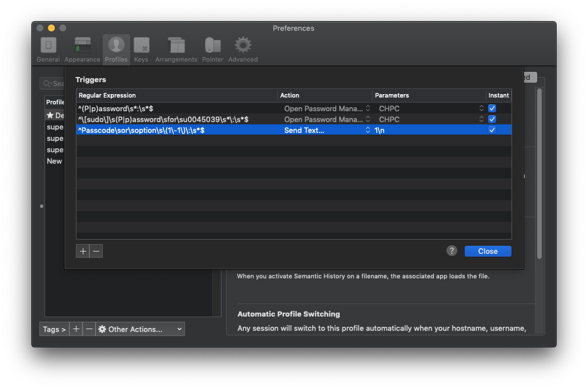Add a new trigger with plus button
The width and height of the screenshot is (588, 389).
tap(83, 251)
